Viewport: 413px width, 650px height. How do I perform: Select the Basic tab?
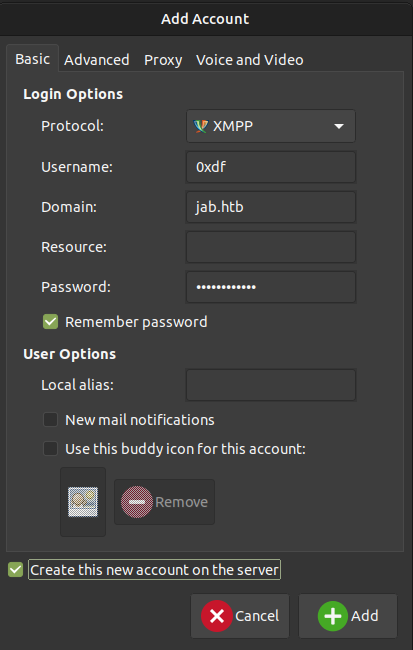point(32,59)
